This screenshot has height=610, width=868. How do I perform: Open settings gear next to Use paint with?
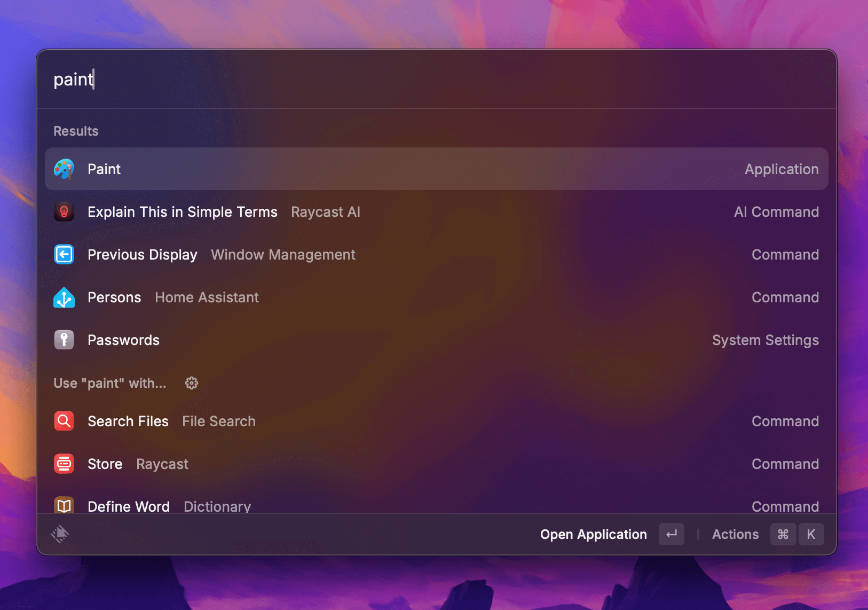point(192,382)
